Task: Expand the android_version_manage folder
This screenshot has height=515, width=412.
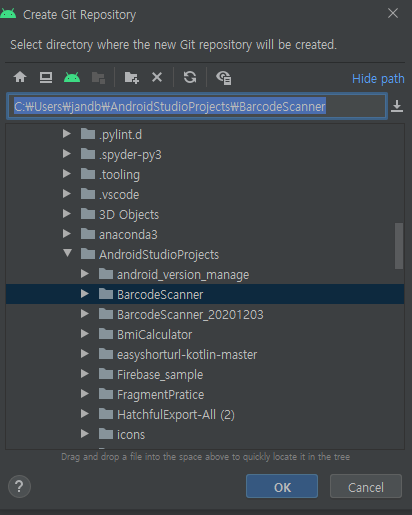Action: [x=85, y=274]
